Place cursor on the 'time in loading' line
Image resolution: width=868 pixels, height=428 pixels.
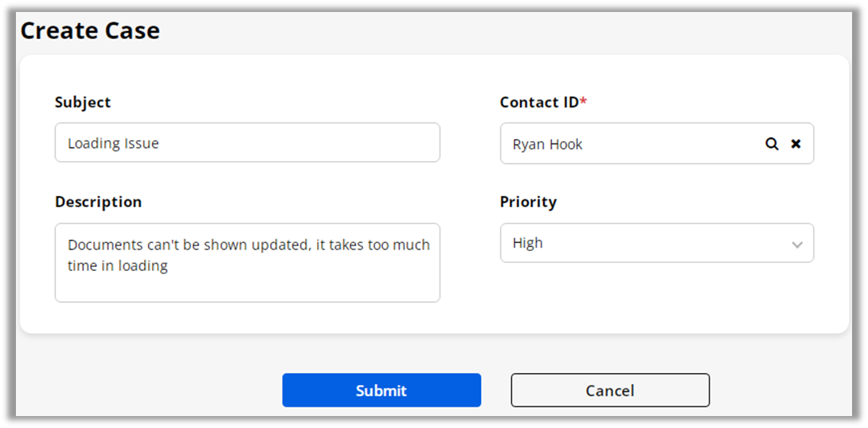[117, 266]
